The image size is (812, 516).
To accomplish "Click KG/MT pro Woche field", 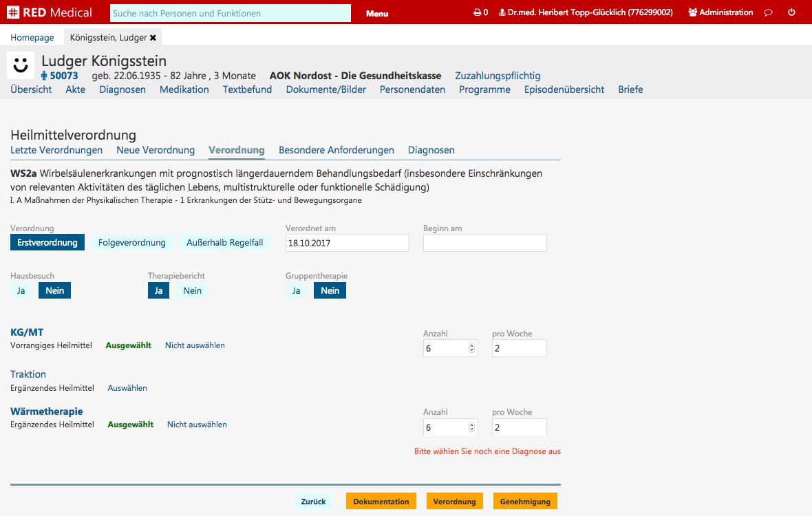I will [x=520, y=348].
